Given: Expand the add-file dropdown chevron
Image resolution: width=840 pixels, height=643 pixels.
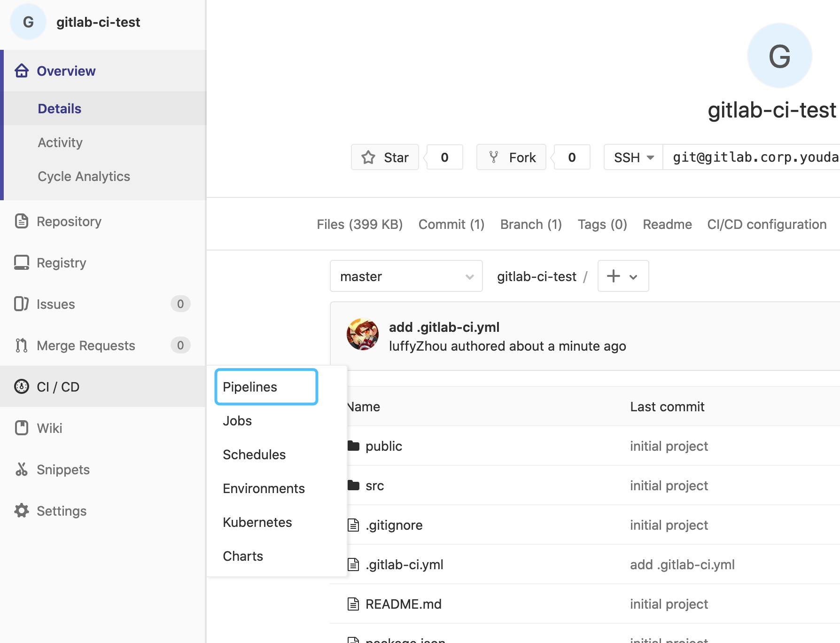Looking at the screenshot, I should tap(633, 277).
